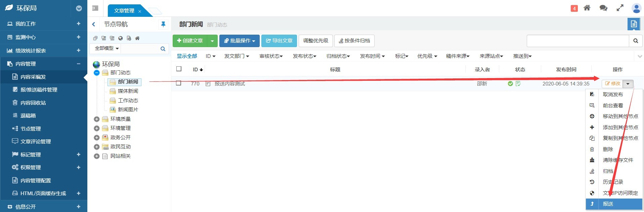
Task: Click the red notification badge showing 4
Action: pos(574,8)
